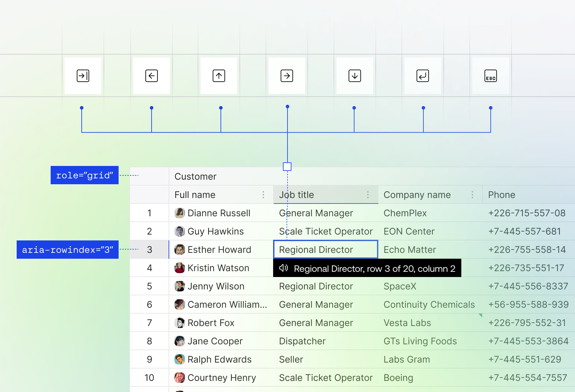Select the Phone column header
The image size is (575, 392).
click(529, 195)
